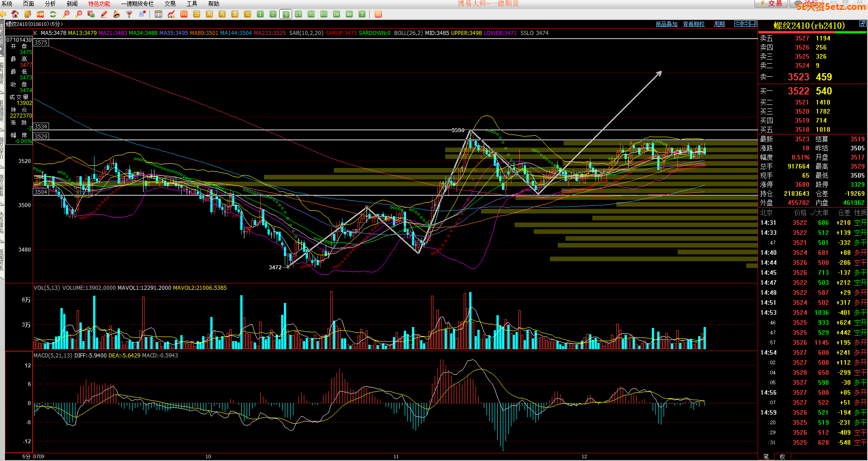Switch to the 30-minute period button

pos(311,14)
